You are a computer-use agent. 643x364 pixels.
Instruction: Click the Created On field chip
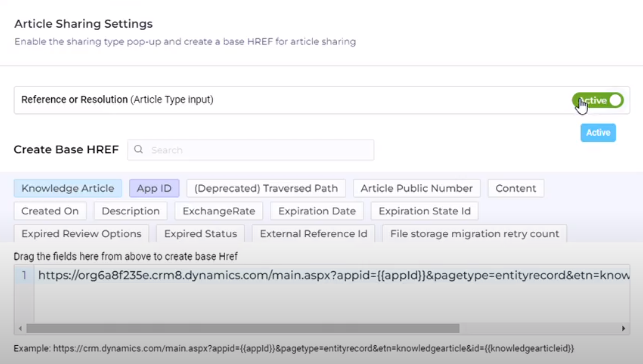click(x=50, y=211)
